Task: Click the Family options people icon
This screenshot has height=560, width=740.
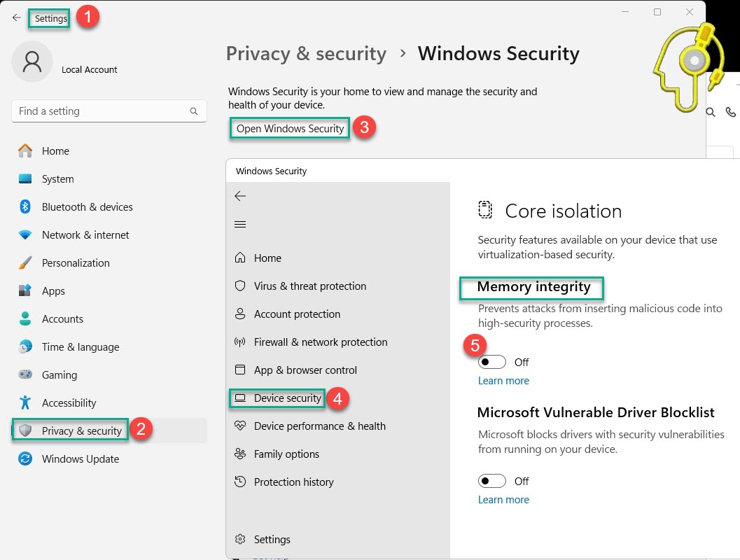Action: (x=240, y=454)
